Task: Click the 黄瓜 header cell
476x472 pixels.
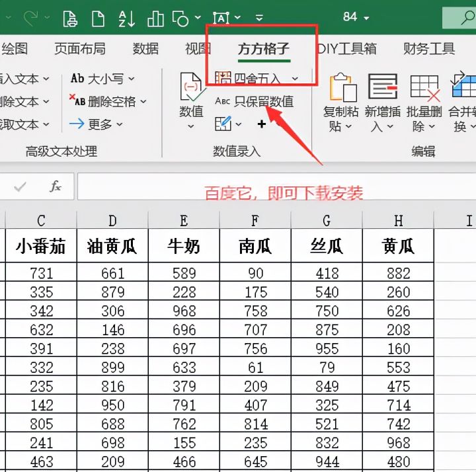Action: click(x=398, y=245)
